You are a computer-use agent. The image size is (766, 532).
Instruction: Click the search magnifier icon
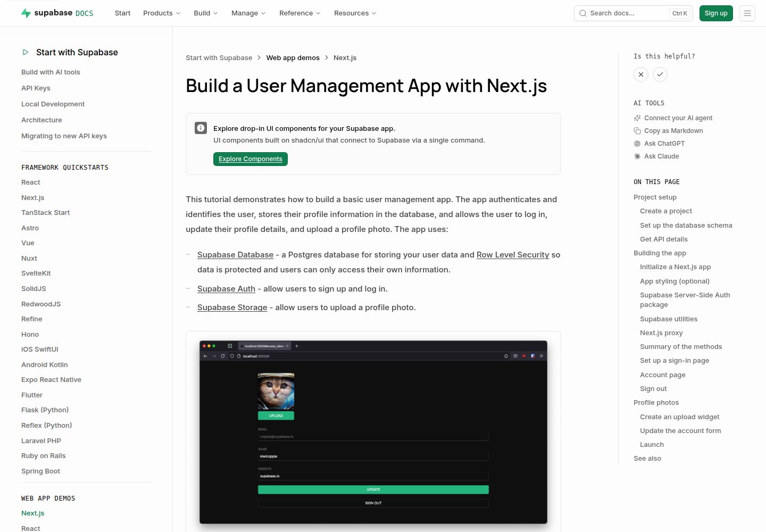click(583, 13)
